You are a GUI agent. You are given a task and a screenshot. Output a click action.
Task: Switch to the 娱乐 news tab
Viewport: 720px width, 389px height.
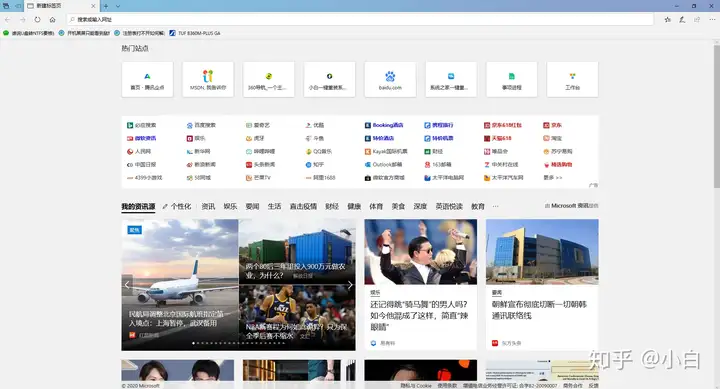[x=230, y=206]
